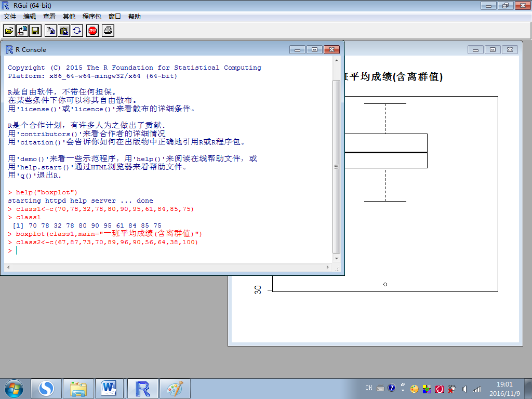
Task: Click the R Console vertical scrollbar thumb
Action: (x=337, y=167)
